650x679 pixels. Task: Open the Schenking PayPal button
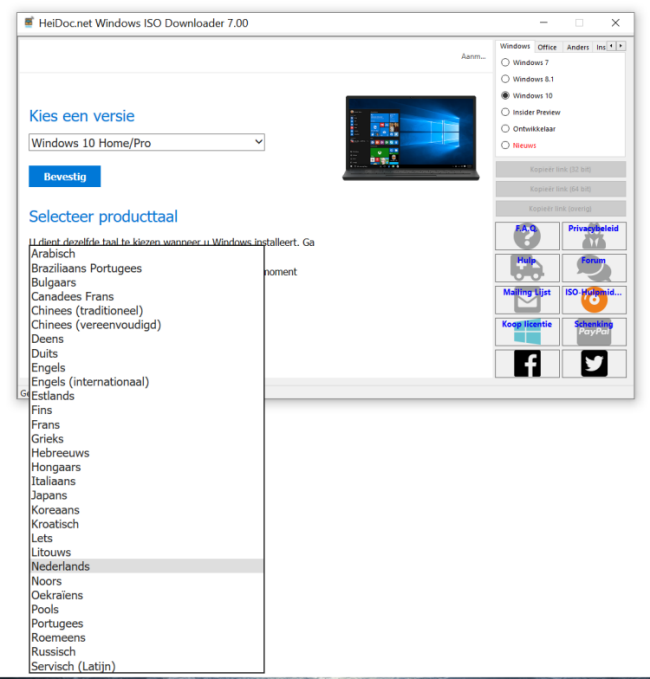(594, 332)
